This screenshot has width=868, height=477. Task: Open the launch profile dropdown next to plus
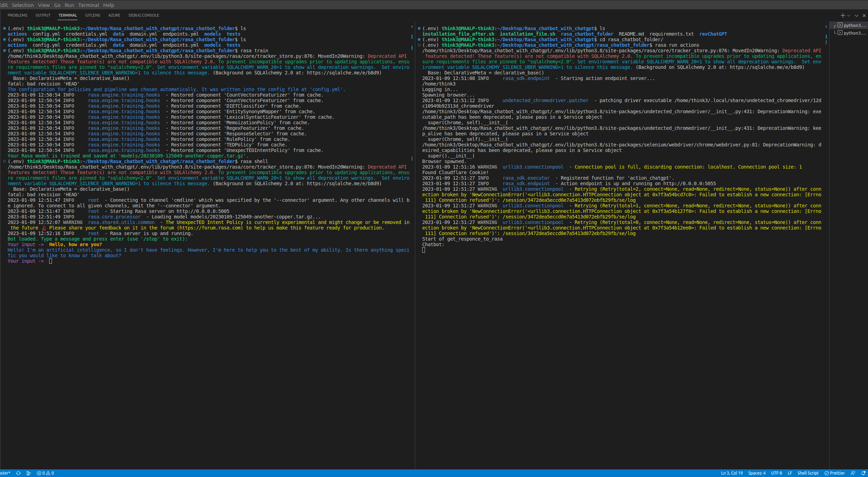point(849,16)
